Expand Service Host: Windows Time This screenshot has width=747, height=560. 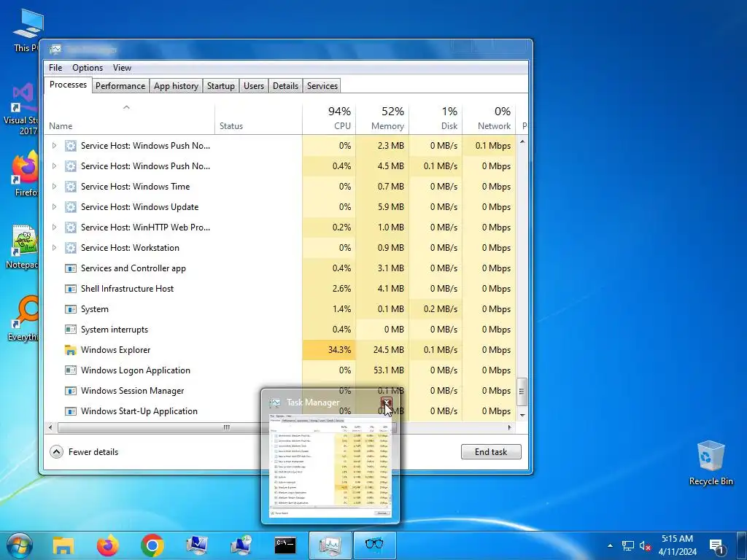54,187
